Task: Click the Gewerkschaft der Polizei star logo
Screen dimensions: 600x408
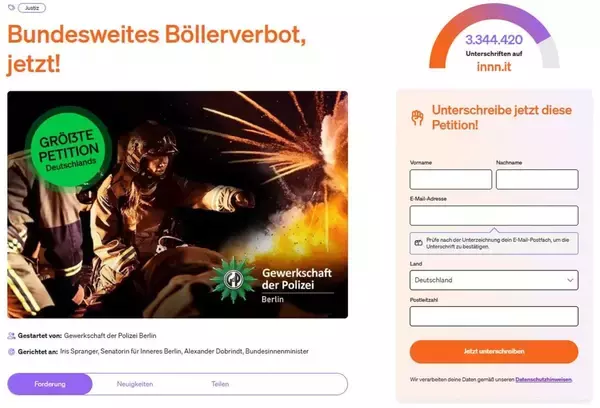Action: click(233, 279)
